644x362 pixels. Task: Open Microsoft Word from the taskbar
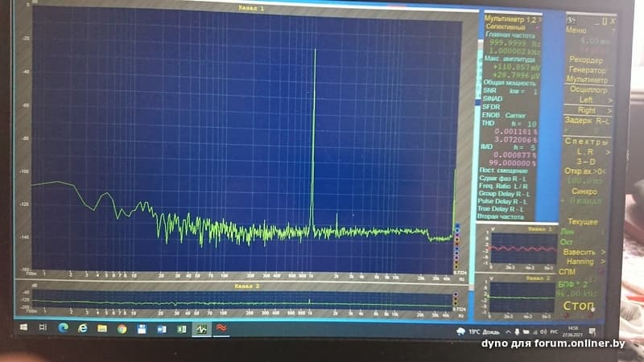162,329
